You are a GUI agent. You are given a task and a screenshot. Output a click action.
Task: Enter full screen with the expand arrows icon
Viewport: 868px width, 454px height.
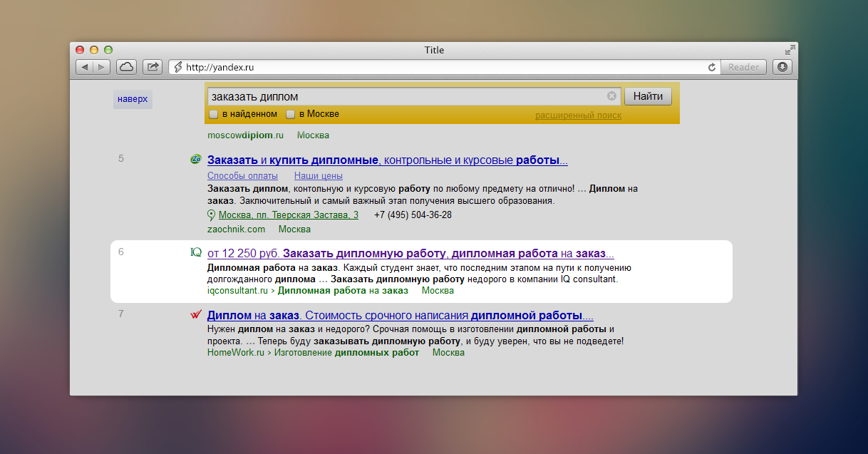790,50
